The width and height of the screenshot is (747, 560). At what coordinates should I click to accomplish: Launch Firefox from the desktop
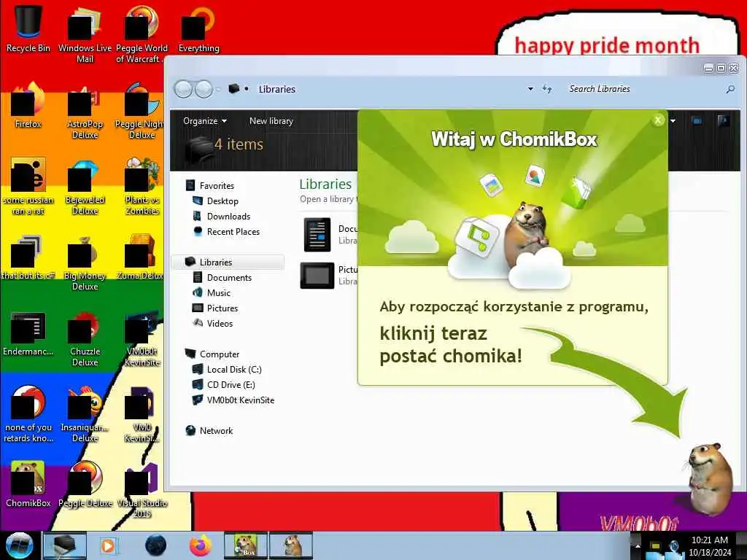click(x=28, y=105)
